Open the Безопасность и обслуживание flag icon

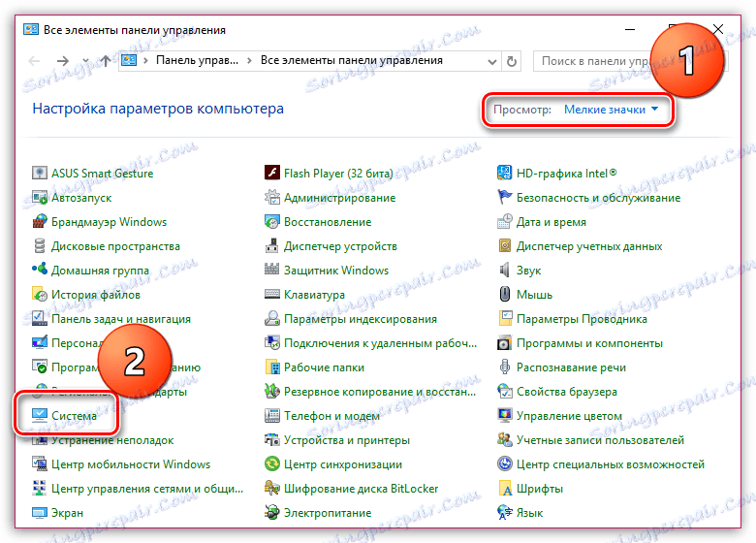(x=504, y=197)
